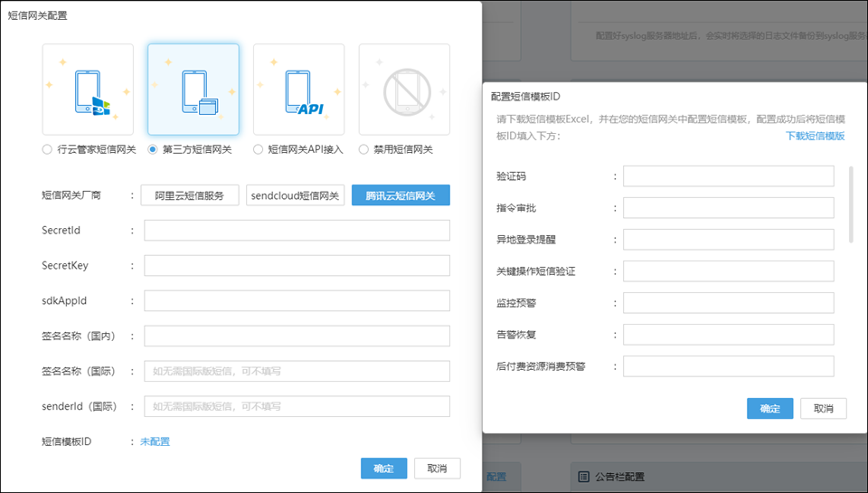This screenshot has width=868, height=493.
Task: Select 腾讯云短信网关 vendor tab
Action: [401, 195]
